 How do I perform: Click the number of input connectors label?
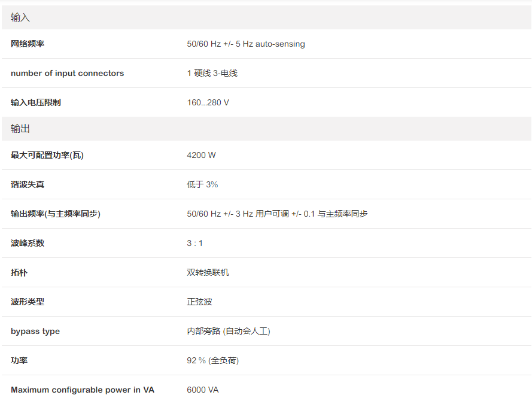point(67,73)
